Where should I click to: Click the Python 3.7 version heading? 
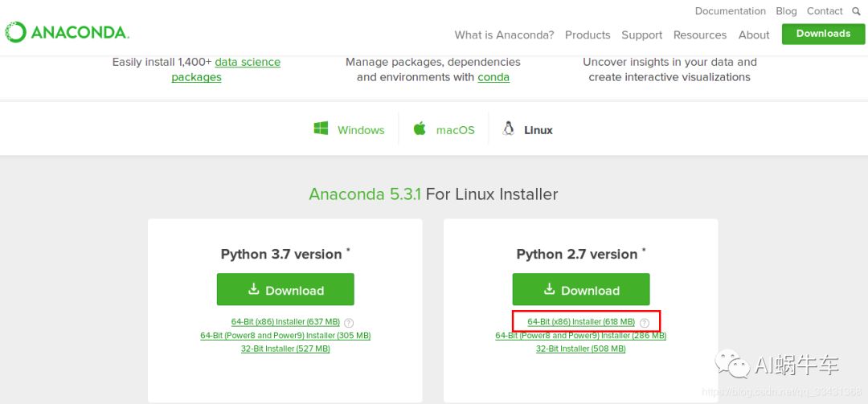[285, 254]
